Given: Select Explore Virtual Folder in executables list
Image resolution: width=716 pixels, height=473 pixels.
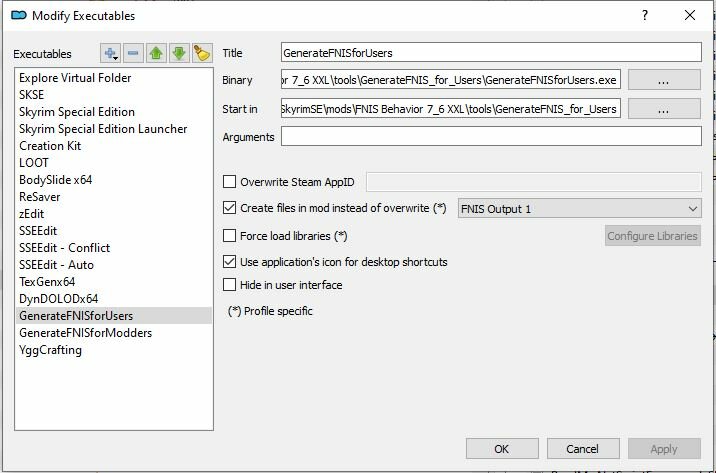Looking at the screenshot, I should pos(114,78).
